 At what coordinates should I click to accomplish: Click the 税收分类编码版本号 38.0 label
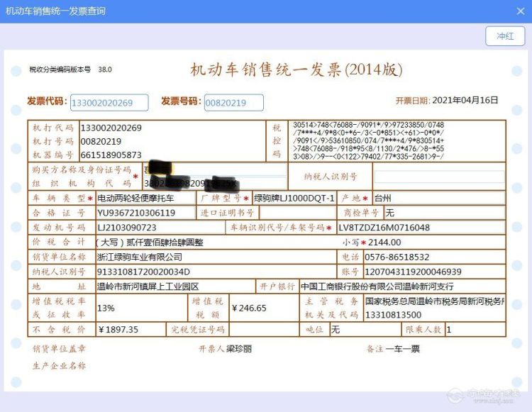[70, 69]
